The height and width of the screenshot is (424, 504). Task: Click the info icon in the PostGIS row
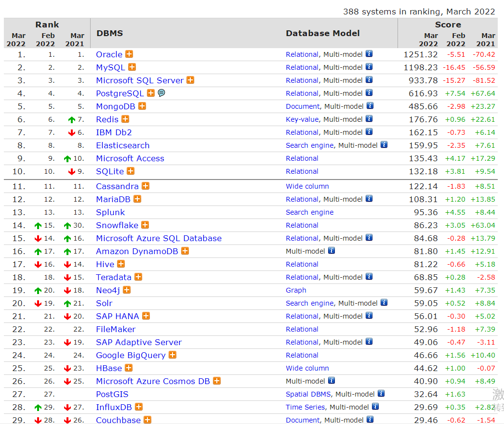381,394
